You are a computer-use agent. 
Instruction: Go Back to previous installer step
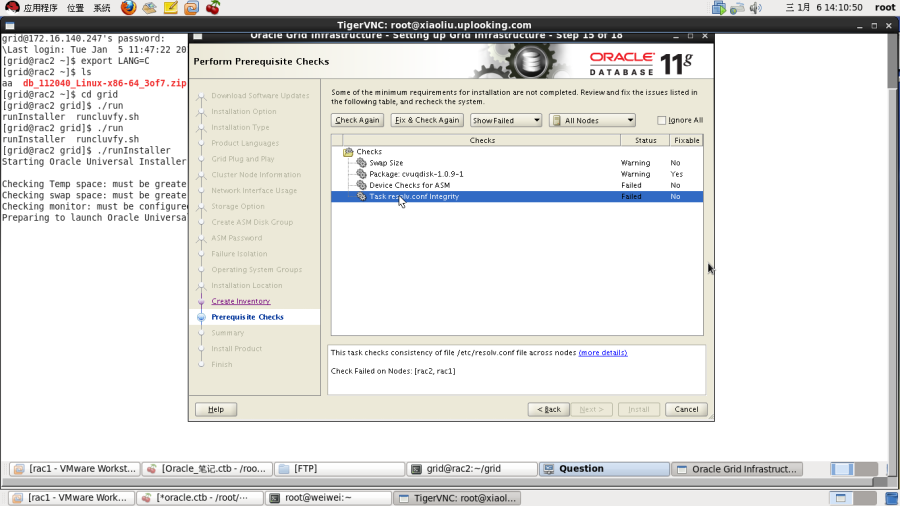click(549, 410)
